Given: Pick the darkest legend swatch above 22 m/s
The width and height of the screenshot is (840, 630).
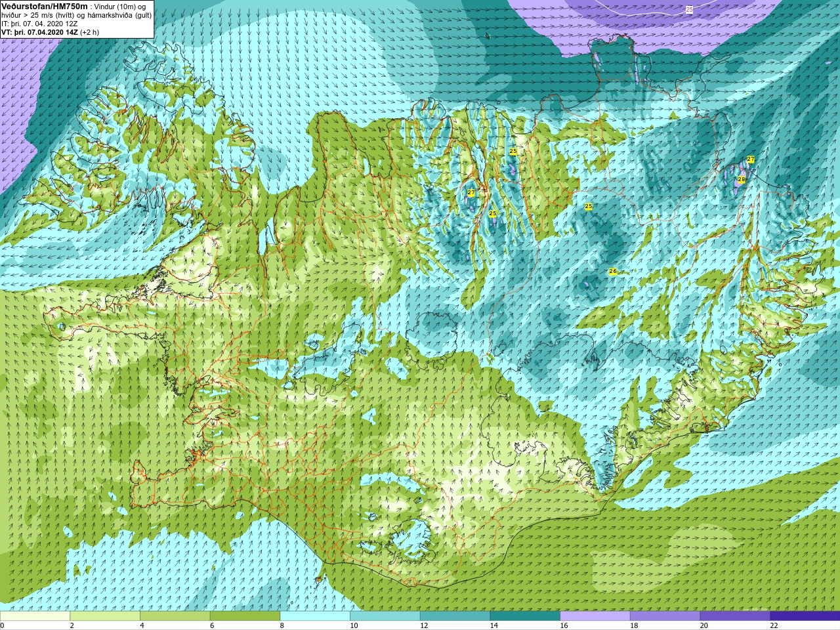Looking at the screenshot, I should click(805, 616).
